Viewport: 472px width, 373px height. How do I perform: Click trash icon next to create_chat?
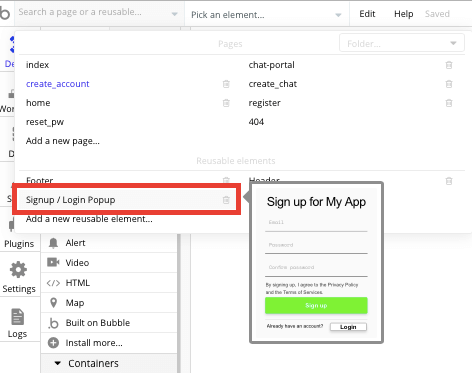(x=449, y=84)
